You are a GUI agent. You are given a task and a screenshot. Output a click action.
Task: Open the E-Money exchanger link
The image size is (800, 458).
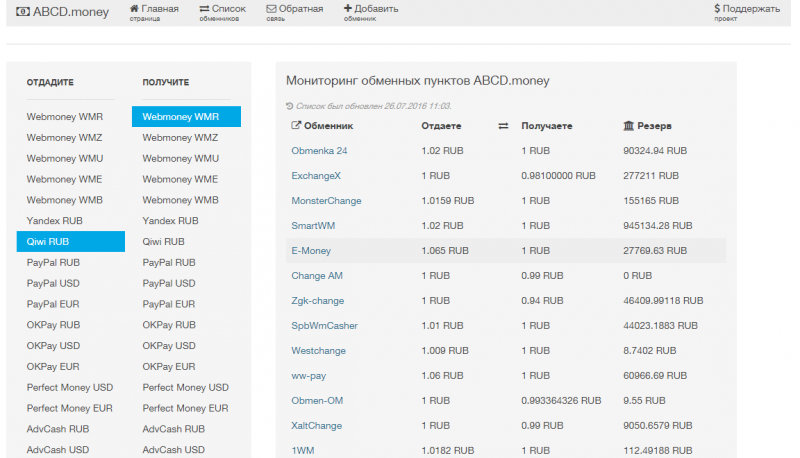(x=311, y=250)
